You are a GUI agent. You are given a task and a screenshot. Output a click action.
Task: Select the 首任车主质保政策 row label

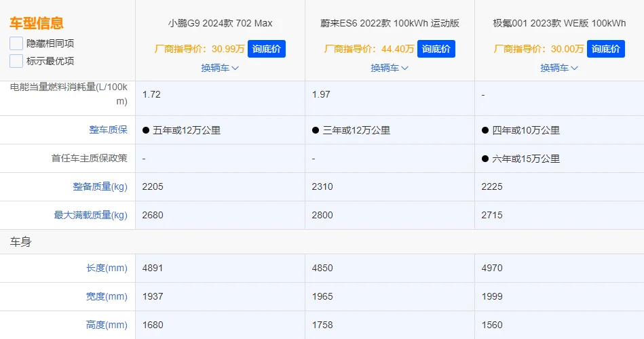tap(89, 158)
